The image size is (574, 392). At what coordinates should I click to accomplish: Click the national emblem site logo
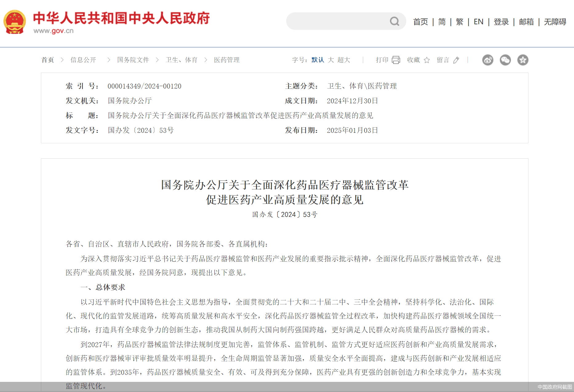coord(15,21)
